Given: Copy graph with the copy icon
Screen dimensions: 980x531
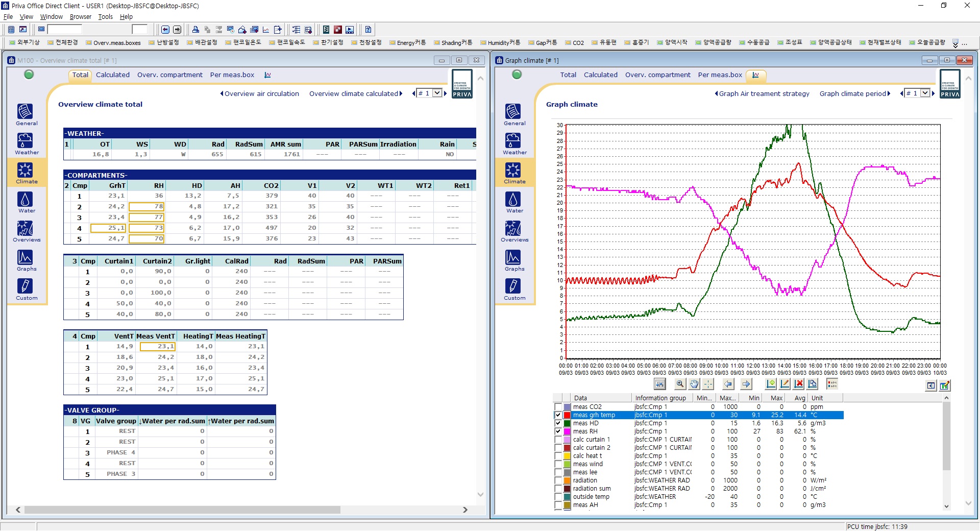Looking at the screenshot, I should click(x=813, y=384).
